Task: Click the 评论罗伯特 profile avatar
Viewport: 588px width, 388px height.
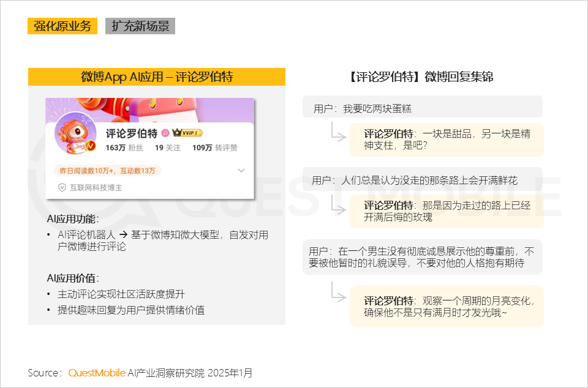Action: click(x=75, y=133)
